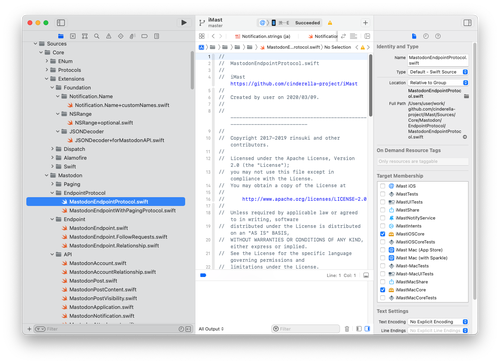Open the Project navigator tab

[61, 36]
